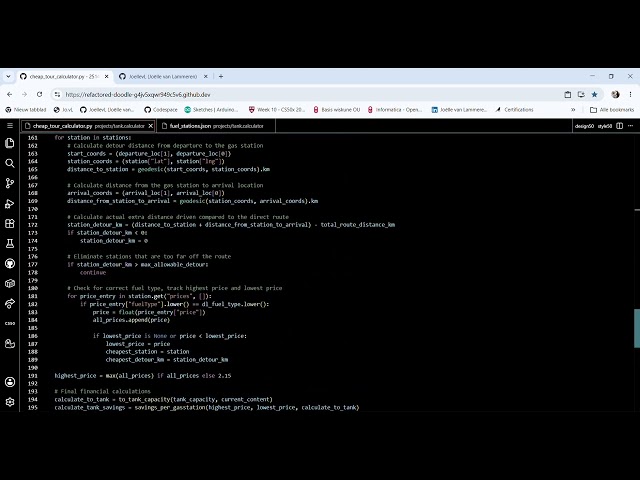Image resolution: width=640 pixels, height=480 pixels.
Task: Open the Live Share icon in the sidebar
Action: coord(10,303)
